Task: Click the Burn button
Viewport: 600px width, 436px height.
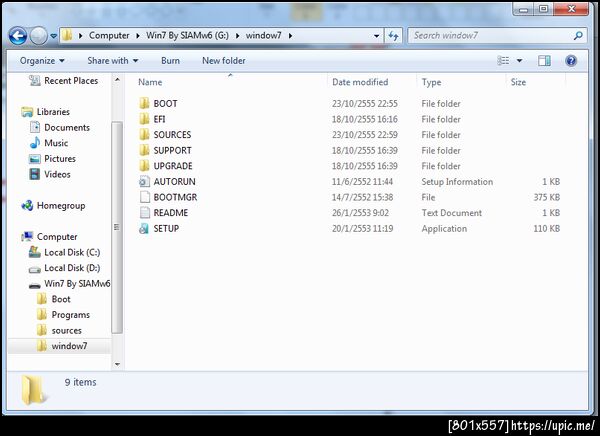Action: (x=170, y=61)
